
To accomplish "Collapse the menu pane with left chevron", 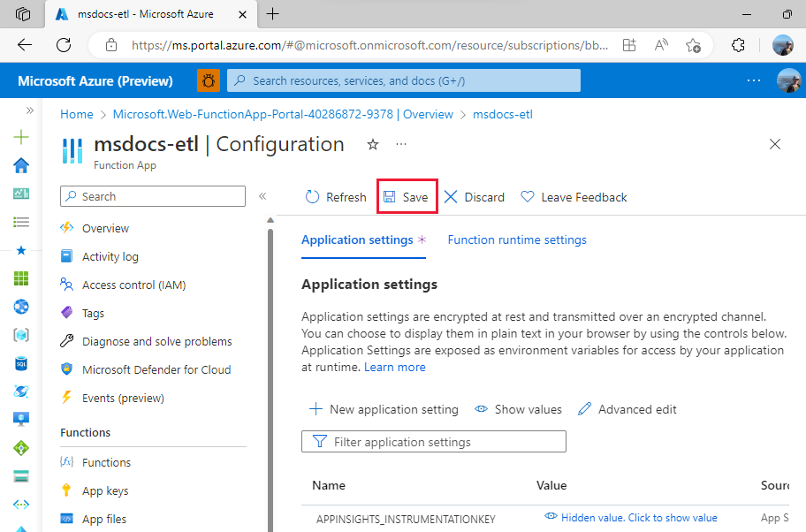I will [x=262, y=196].
